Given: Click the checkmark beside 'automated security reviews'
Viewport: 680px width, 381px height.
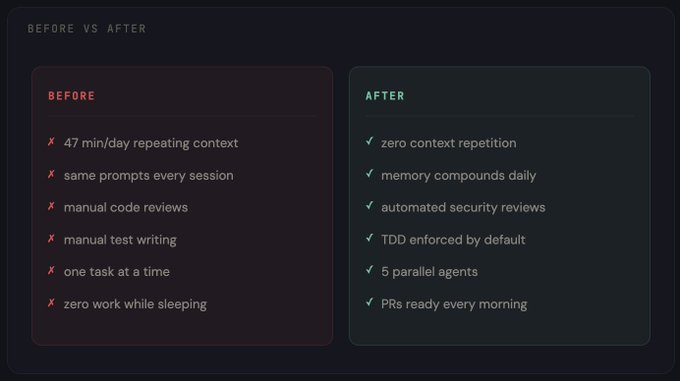Looking at the screenshot, I should 369,205.
